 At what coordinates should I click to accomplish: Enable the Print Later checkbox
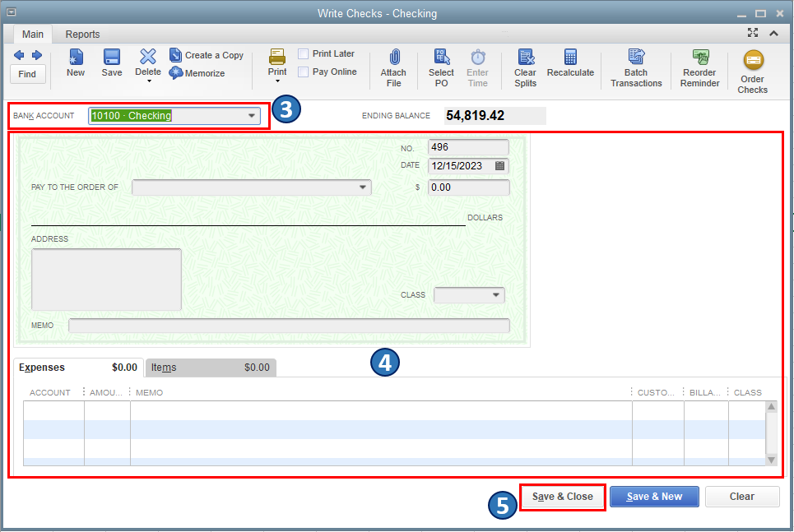click(x=304, y=53)
